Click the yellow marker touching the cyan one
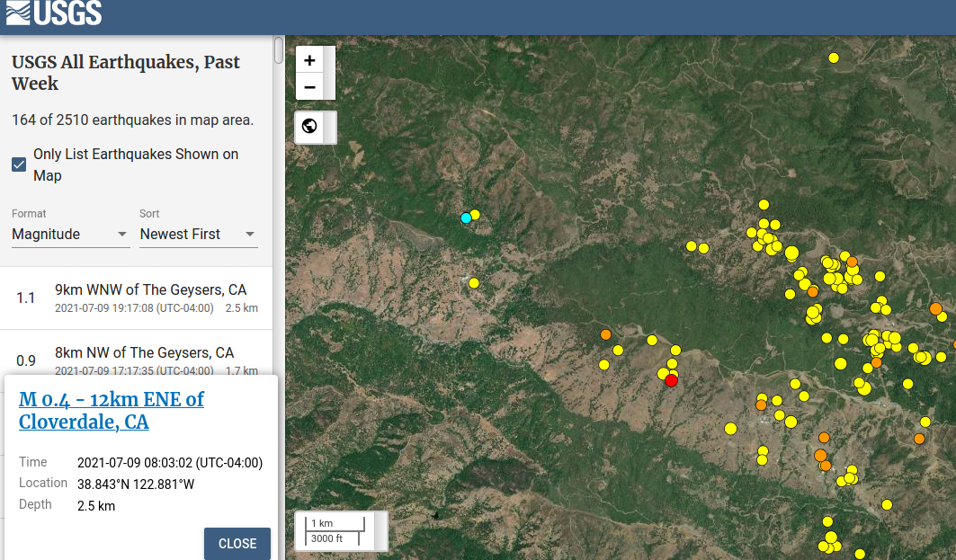 click(x=475, y=215)
